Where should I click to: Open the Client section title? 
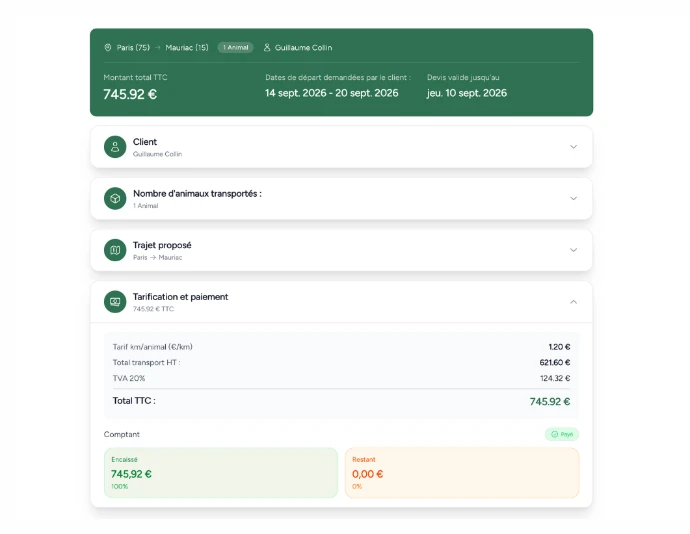(x=145, y=142)
